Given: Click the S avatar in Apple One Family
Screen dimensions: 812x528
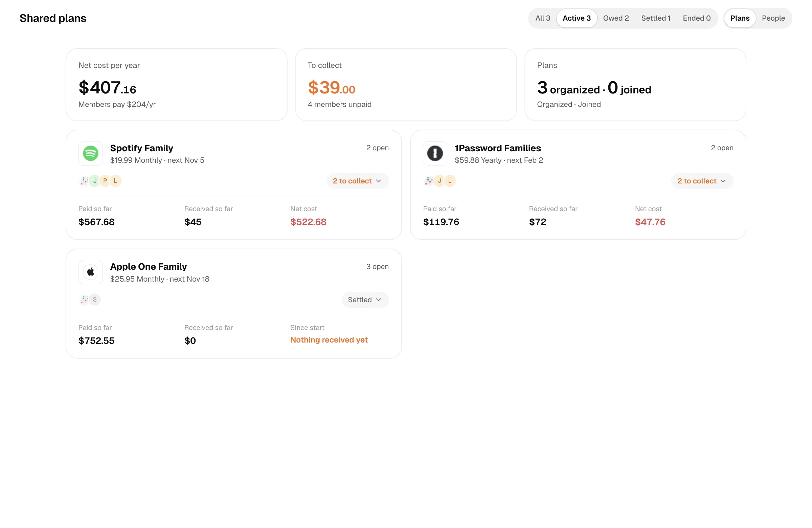Looking at the screenshot, I should pyautogui.click(x=95, y=299).
